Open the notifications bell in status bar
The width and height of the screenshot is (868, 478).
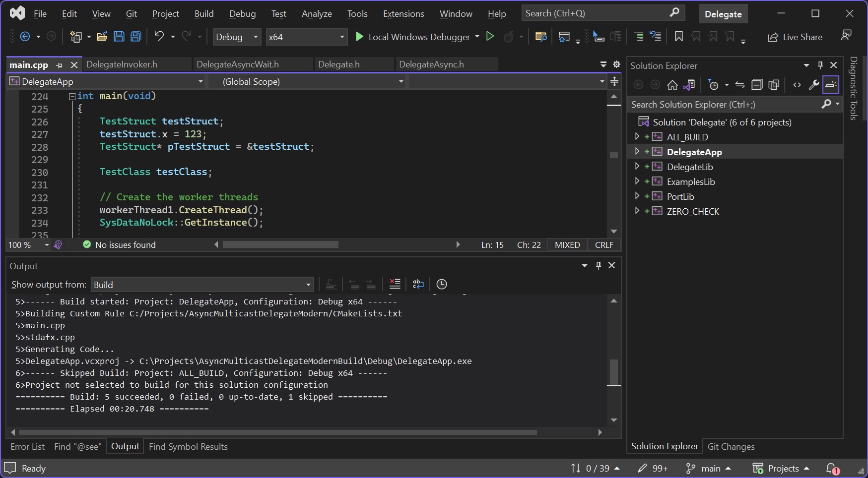(x=832, y=469)
